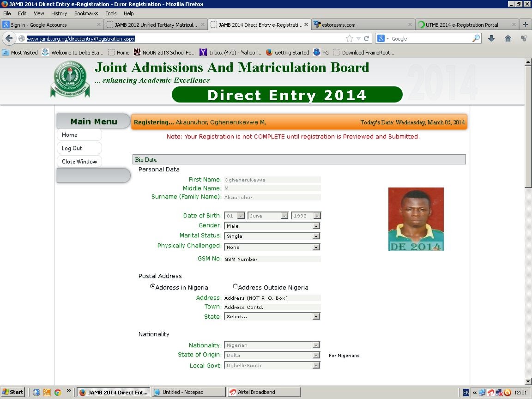
Task: Click the GSM Number input field
Action: (272, 259)
